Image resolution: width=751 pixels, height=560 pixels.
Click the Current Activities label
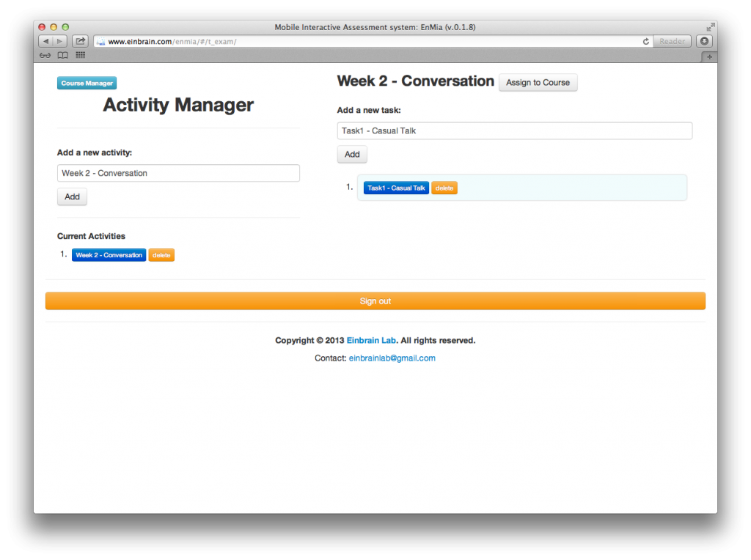click(91, 236)
